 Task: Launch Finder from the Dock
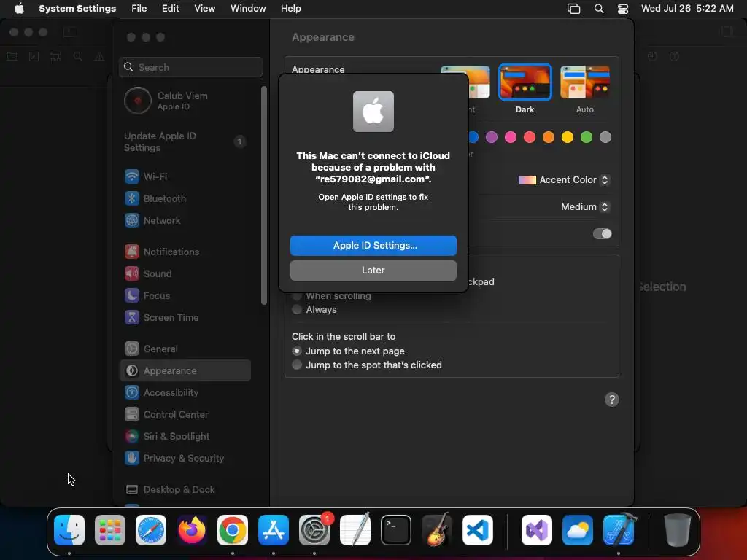(69, 530)
